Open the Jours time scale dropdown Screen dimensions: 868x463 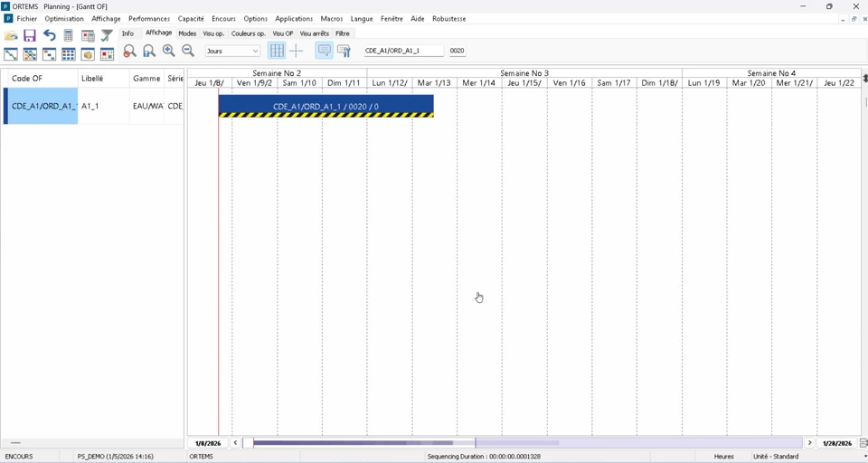[x=232, y=51]
